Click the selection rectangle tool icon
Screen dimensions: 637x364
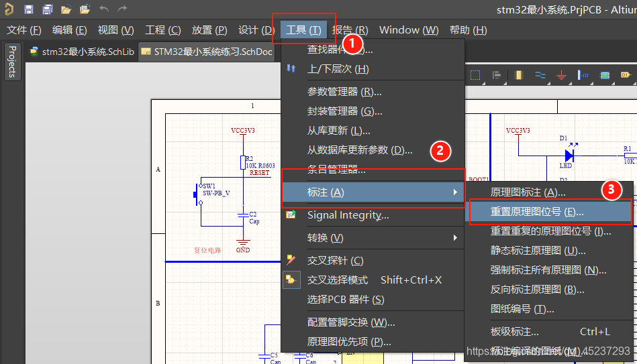(x=476, y=75)
